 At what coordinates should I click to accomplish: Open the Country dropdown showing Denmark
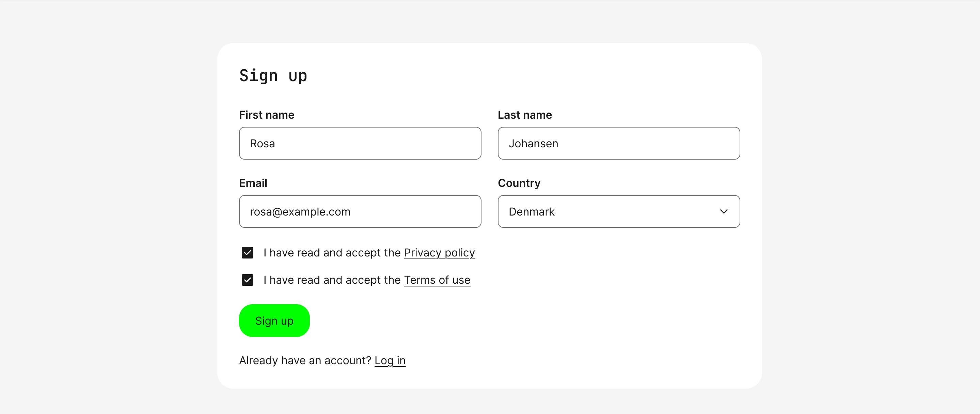tap(609, 211)
